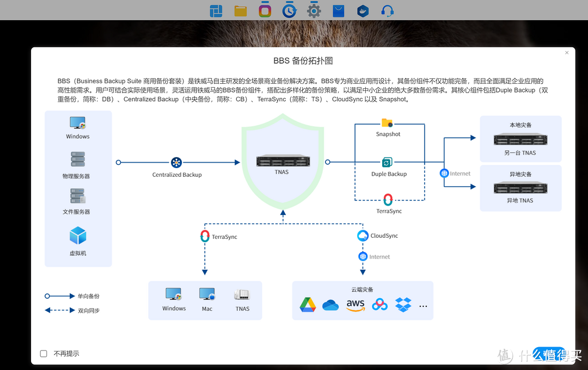588x370 pixels.
Task: Open the file manager from the top toolbar
Action: [240, 10]
